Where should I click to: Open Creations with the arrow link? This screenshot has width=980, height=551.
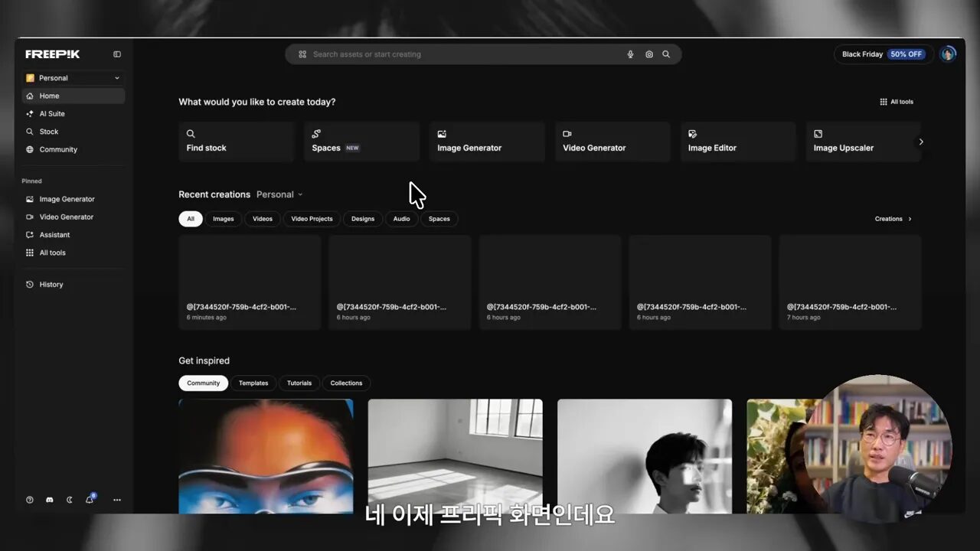(892, 219)
